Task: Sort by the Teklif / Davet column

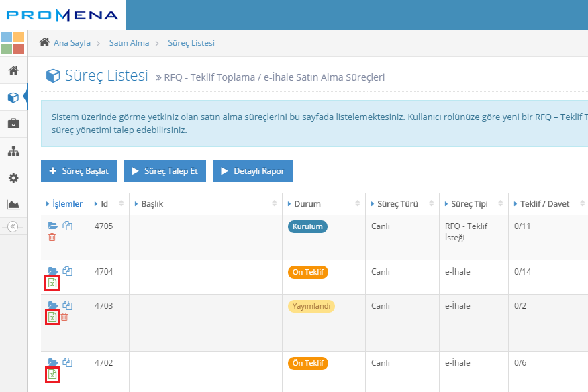Action: 548,203
